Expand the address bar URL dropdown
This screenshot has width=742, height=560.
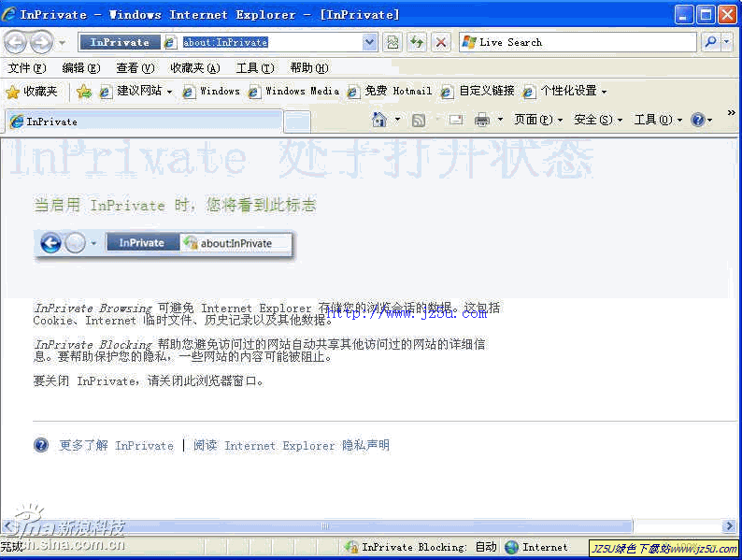[x=370, y=42]
